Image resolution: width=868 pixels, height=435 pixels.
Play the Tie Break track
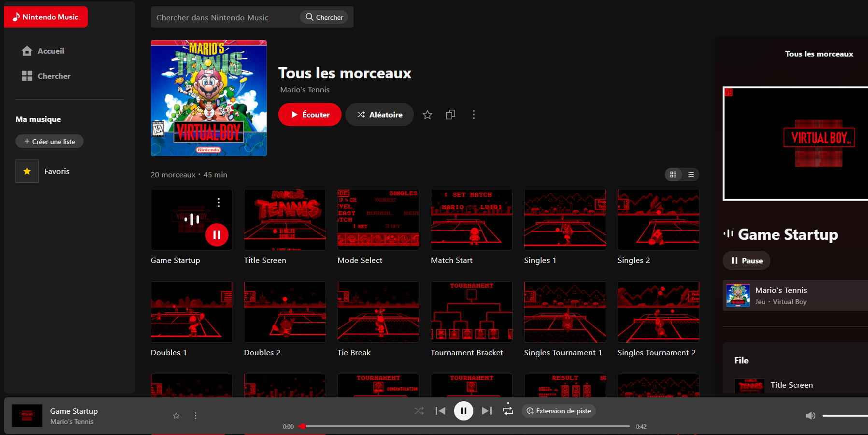tap(378, 312)
